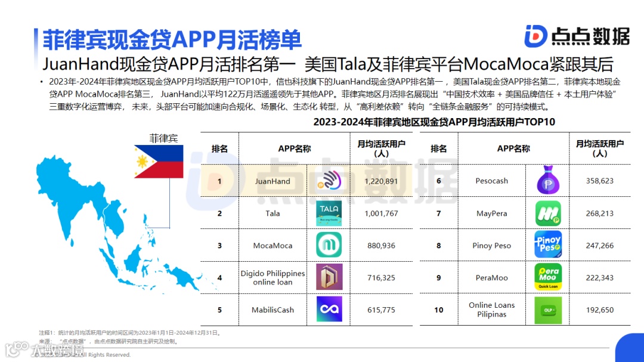644x362 pixels.
Task: Select the value 247,266
Action: coord(600,245)
